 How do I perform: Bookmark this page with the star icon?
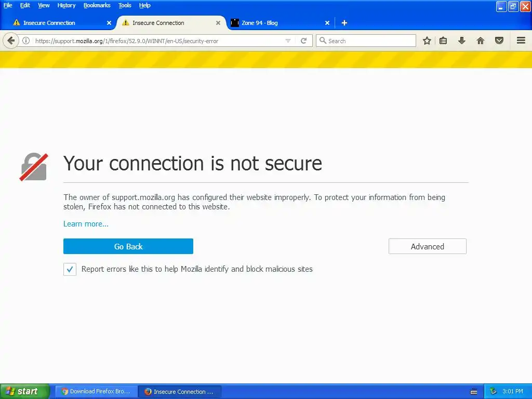point(427,41)
